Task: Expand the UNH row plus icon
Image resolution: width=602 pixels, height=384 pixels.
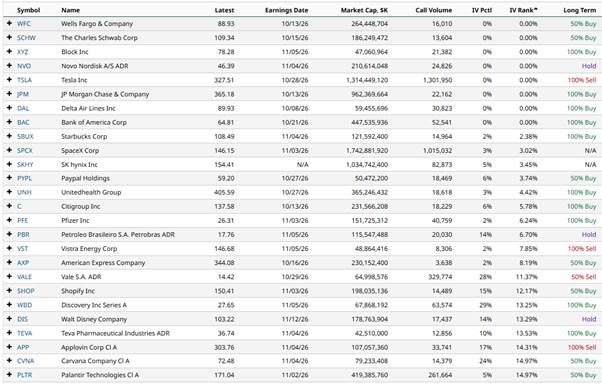Action: coord(9,192)
